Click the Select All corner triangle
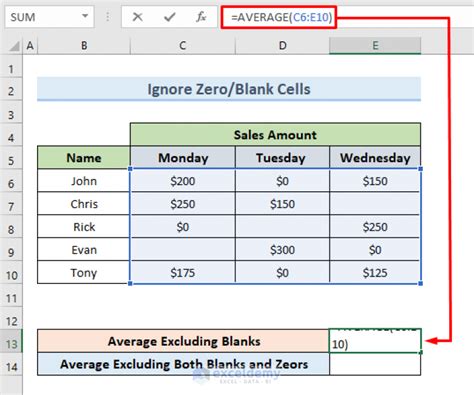Screen dimensions: 474x395 pos(13,46)
